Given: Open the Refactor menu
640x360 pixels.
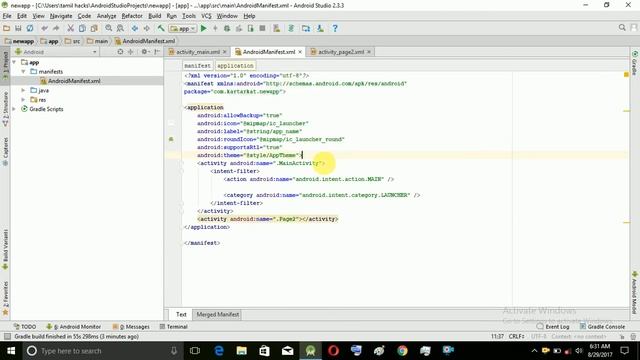Looking at the screenshot, I should click(x=132, y=16).
